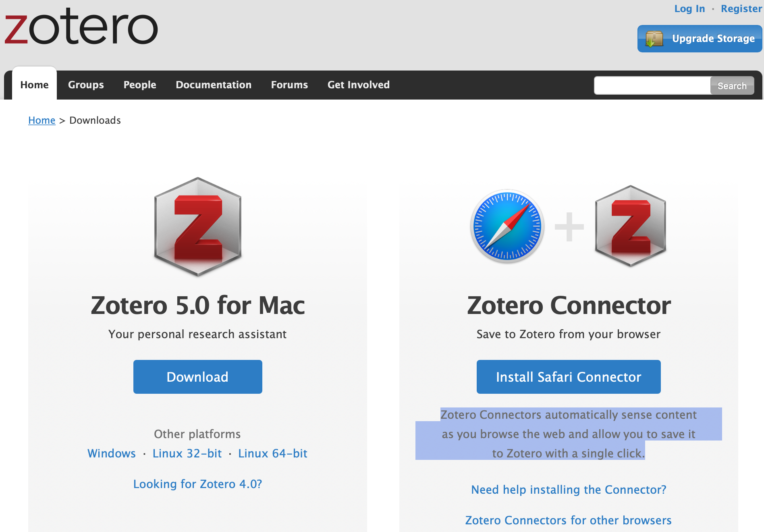Click the highlighted Zotero Connectors description paragraph

point(569,434)
